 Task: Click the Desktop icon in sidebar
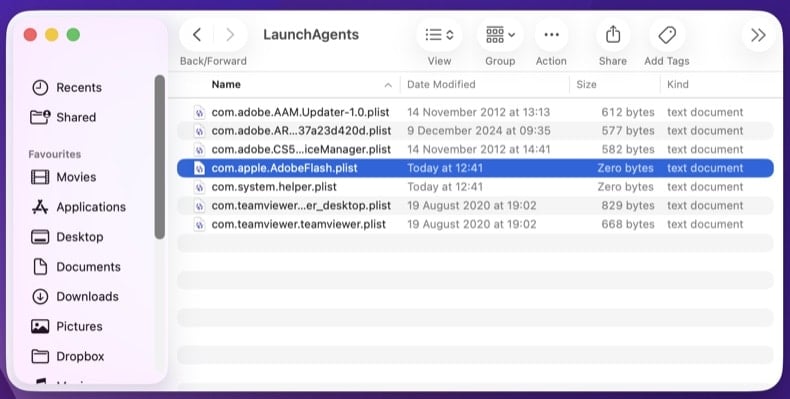point(40,237)
